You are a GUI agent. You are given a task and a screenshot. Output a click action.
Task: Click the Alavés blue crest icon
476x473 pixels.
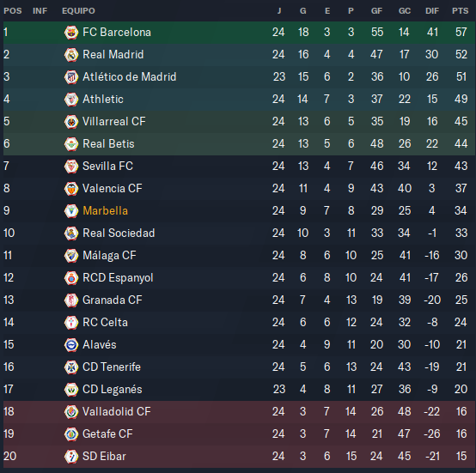pos(71,345)
